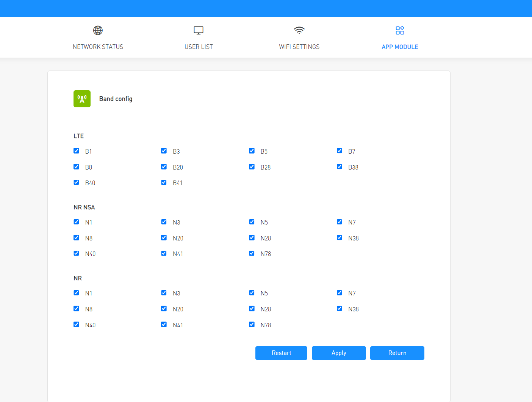This screenshot has width=532, height=402.
Task: Click the Return button
Action: [x=397, y=353]
